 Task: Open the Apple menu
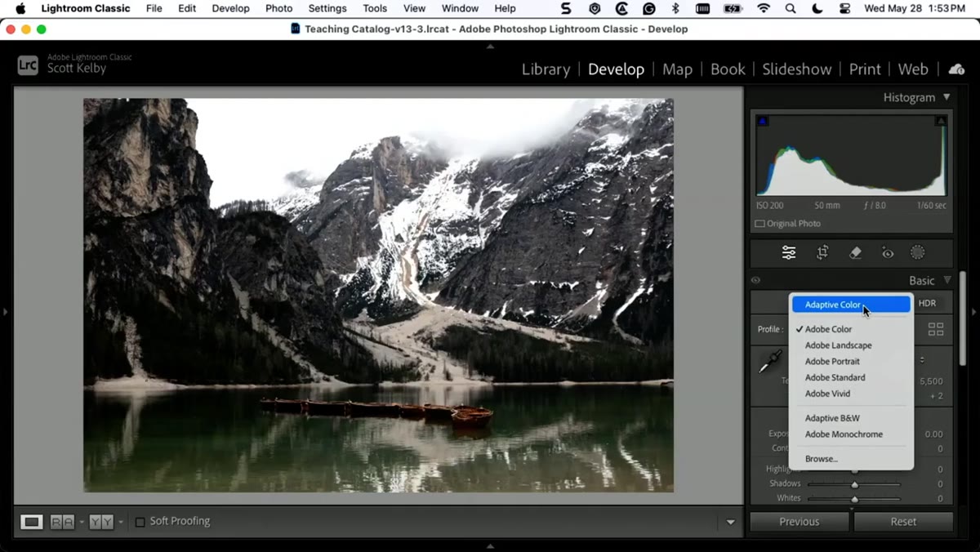(x=20, y=8)
